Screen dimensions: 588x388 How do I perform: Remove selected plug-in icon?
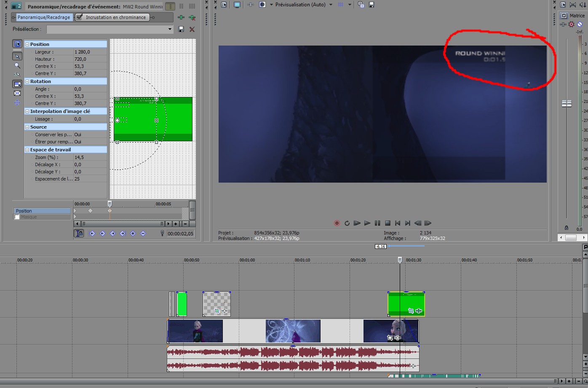tap(192, 17)
